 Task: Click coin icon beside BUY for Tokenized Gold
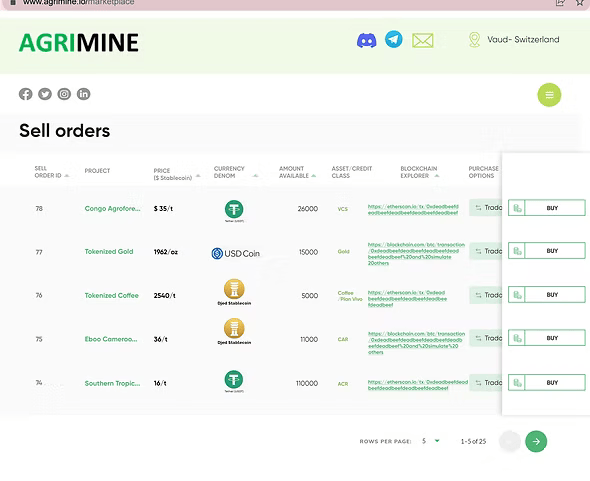click(517, 251)
